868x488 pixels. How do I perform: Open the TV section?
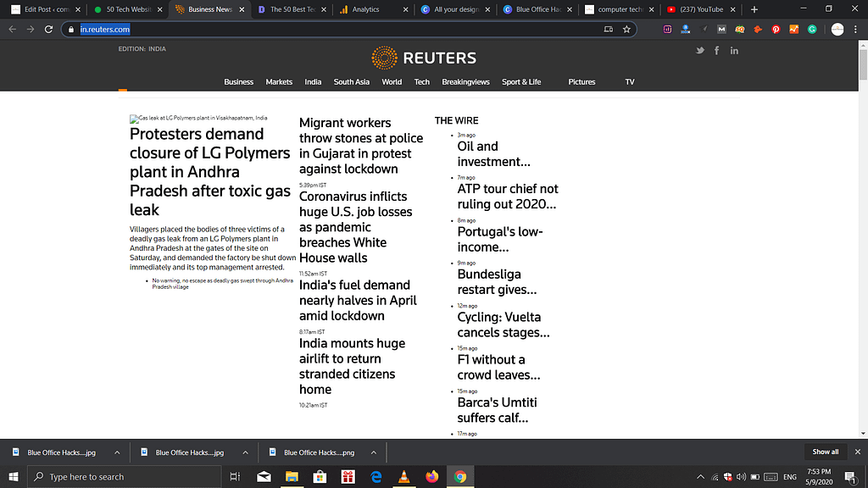coord(630,82)
